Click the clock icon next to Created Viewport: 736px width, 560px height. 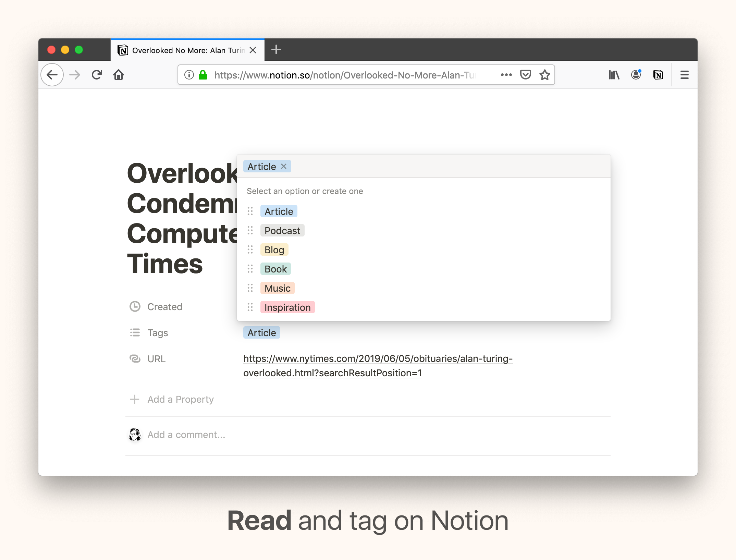[135, 306]
